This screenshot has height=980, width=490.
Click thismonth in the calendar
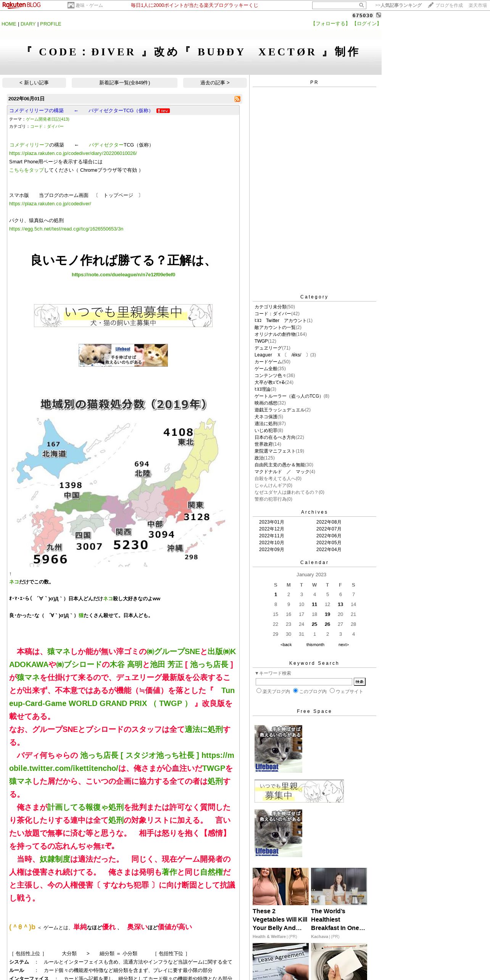(x=315, y=645)
